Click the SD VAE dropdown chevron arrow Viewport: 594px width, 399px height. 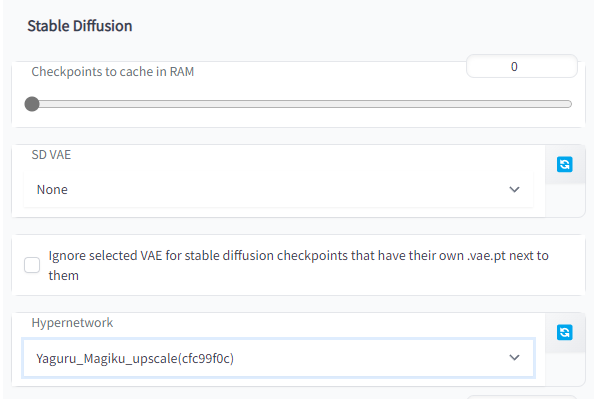[514, 189]
